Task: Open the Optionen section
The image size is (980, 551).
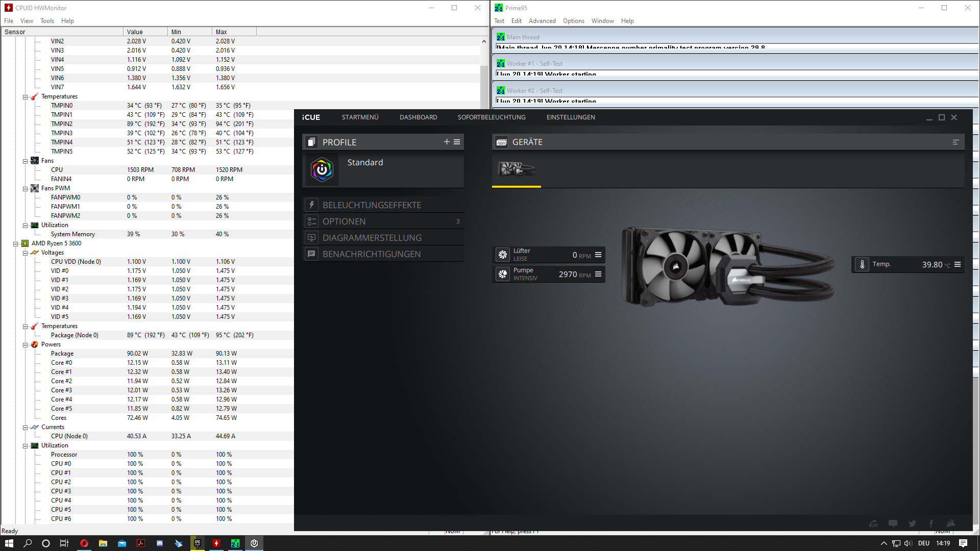Action: tap(344, 221)
